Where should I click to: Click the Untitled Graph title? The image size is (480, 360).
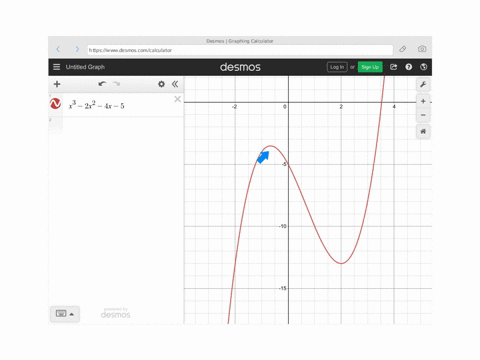(85, 67)
